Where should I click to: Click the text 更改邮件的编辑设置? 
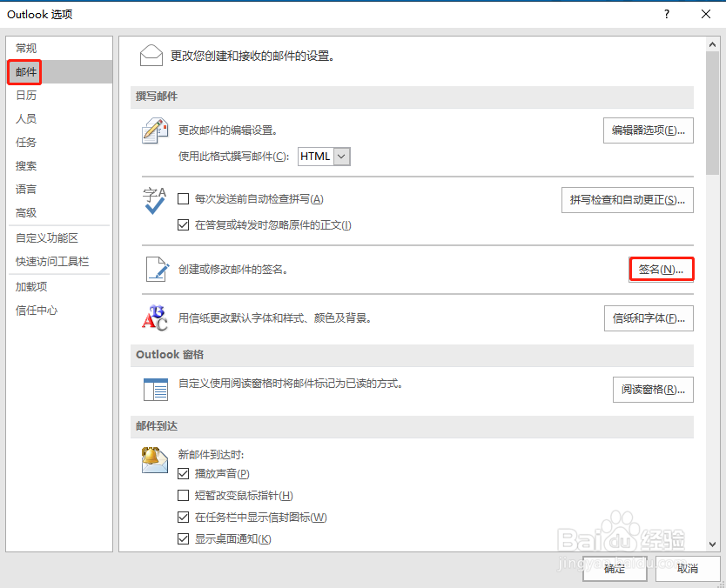pyautogui.click(x=228, y=130)
